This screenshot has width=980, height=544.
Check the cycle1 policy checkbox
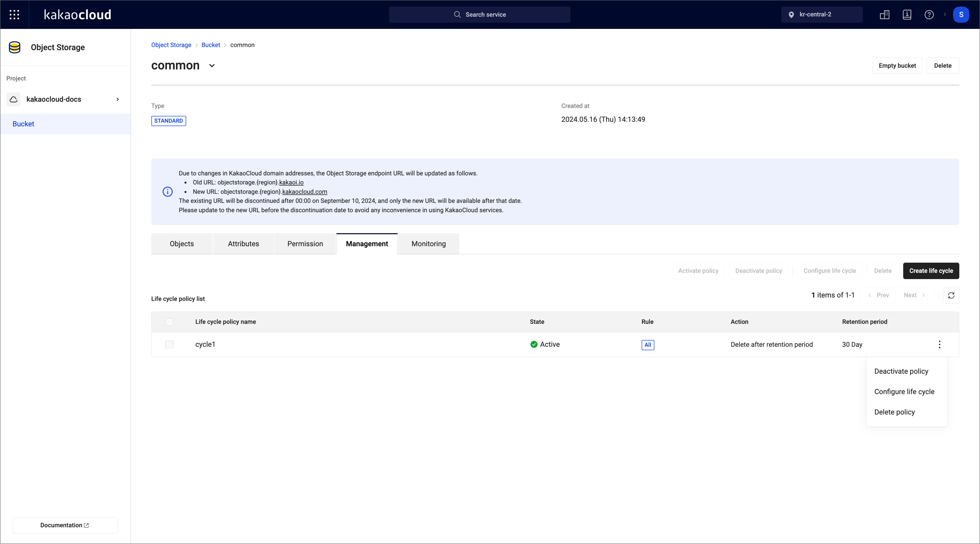click(169, 345)
